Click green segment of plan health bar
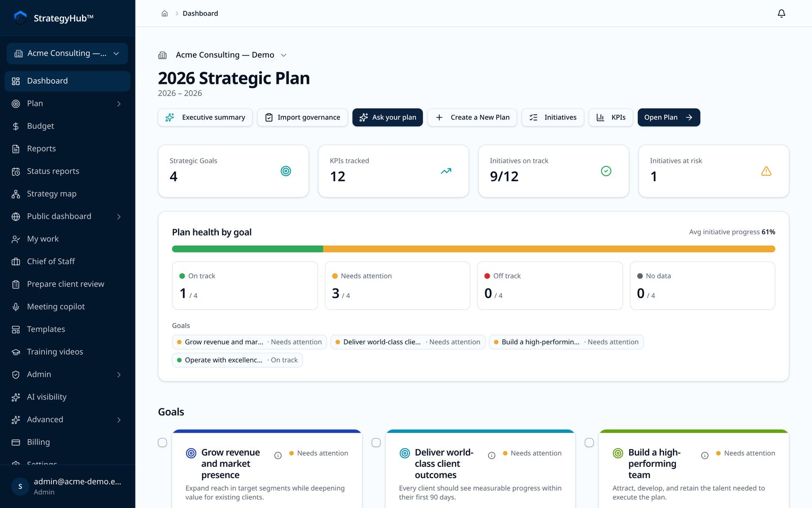Screen dimensions: 812x508 (x=248, y=249)
